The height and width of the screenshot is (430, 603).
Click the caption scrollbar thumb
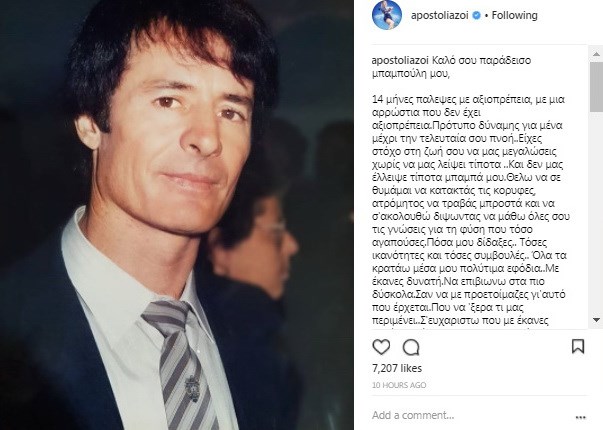point(596,87)
